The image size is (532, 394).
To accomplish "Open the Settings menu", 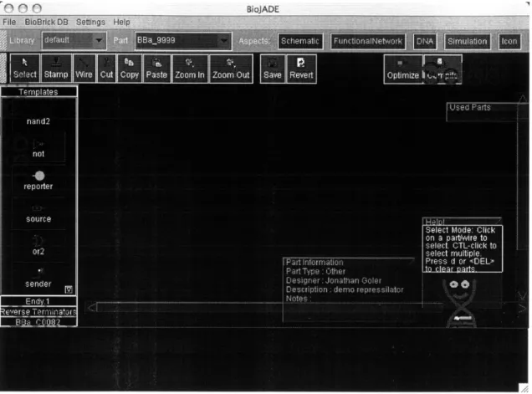I will [90, 22].
